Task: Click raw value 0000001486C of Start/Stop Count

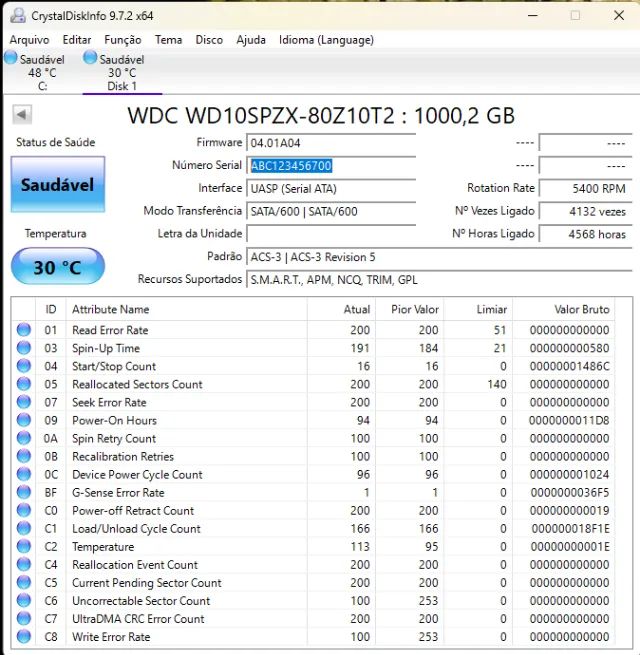Action: 569,366
